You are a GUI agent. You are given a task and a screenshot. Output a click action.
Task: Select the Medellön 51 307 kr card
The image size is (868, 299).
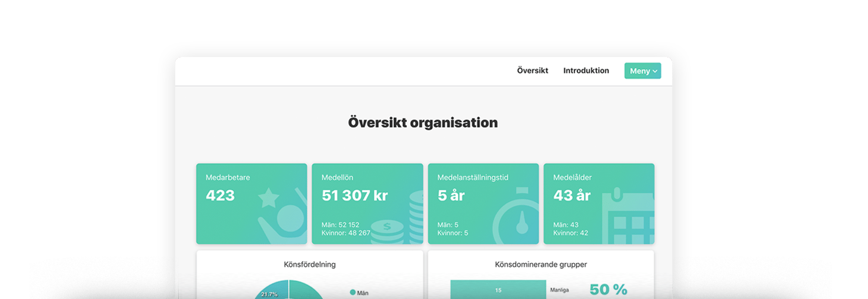[368, 204]
